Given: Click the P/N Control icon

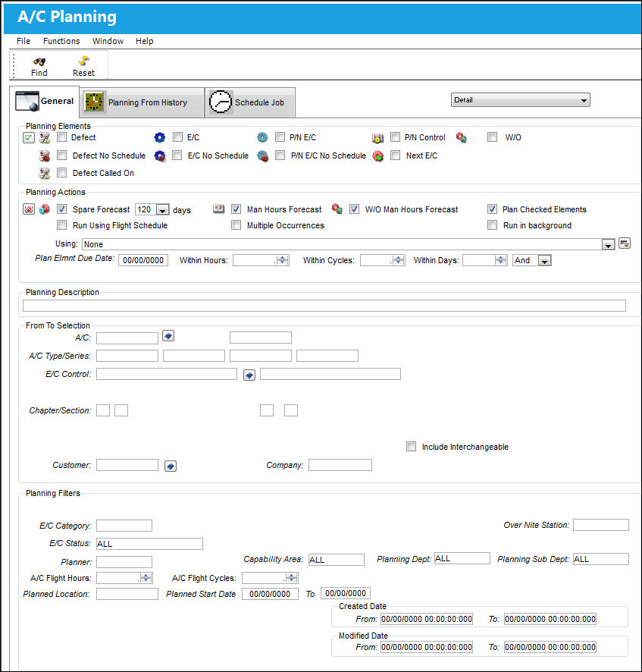Looking at the screenshot, I should tap(377, 138).
